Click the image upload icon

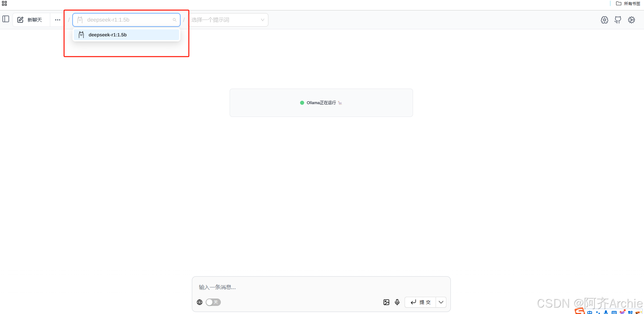pos(386,302)
